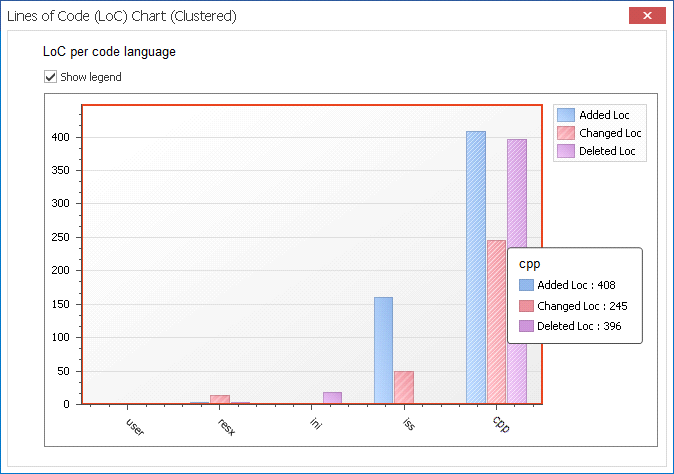This screenshot has width=674, height=474.
Task: Click the iss Added Loc blue bar
Action: click(383, 350)
